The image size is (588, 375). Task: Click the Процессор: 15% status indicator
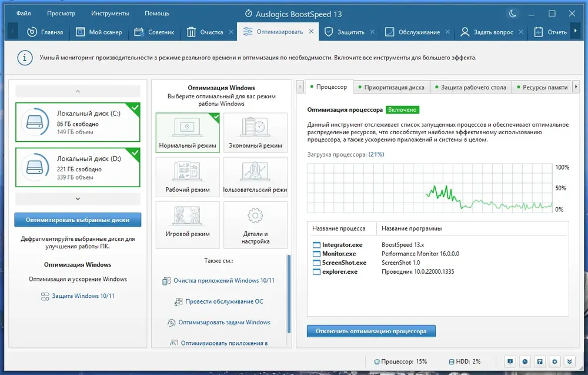pos(400,362)
